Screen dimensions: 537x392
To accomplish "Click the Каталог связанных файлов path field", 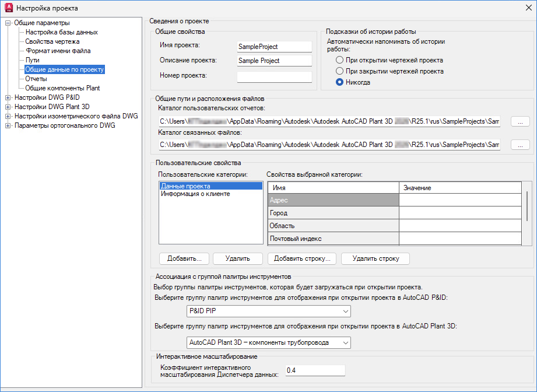I will [329, 145].
